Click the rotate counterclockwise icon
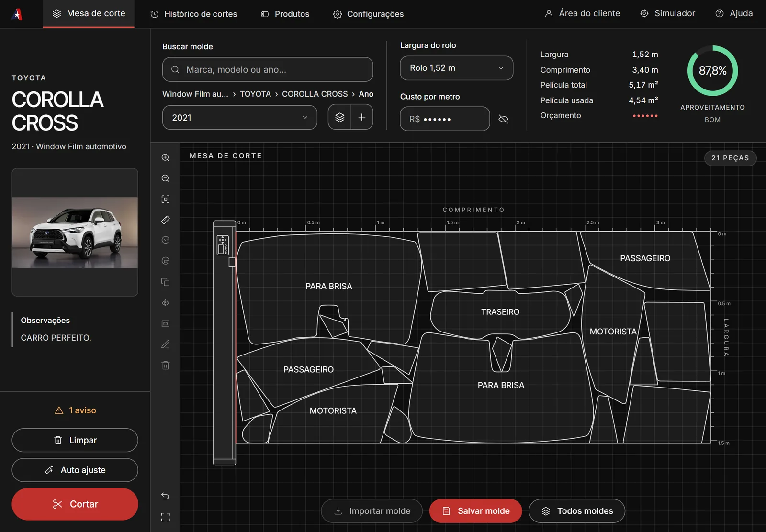766x532 pixels. (166, 240)
